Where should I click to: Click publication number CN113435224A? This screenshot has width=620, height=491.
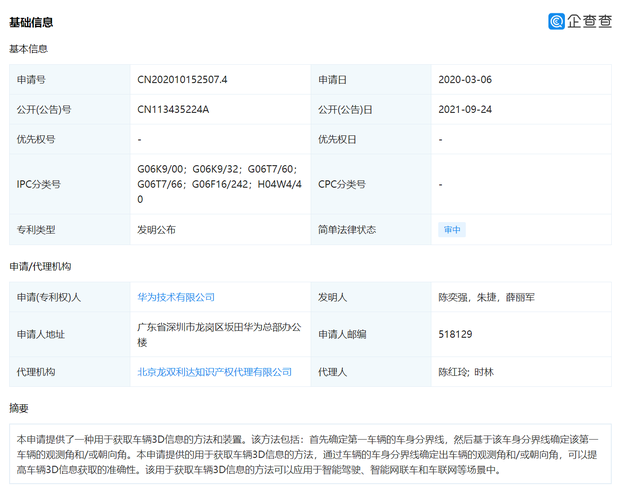click(173, 109)
